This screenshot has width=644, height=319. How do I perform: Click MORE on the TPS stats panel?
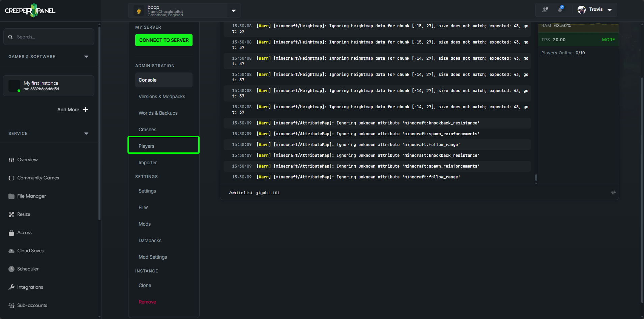click(x=608, y=39)
